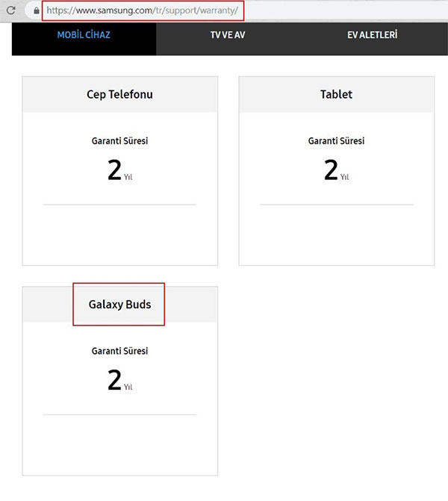Click the divider line in Tablet card
The height and width of the screenshot is (501, 448).
[337, 205]
